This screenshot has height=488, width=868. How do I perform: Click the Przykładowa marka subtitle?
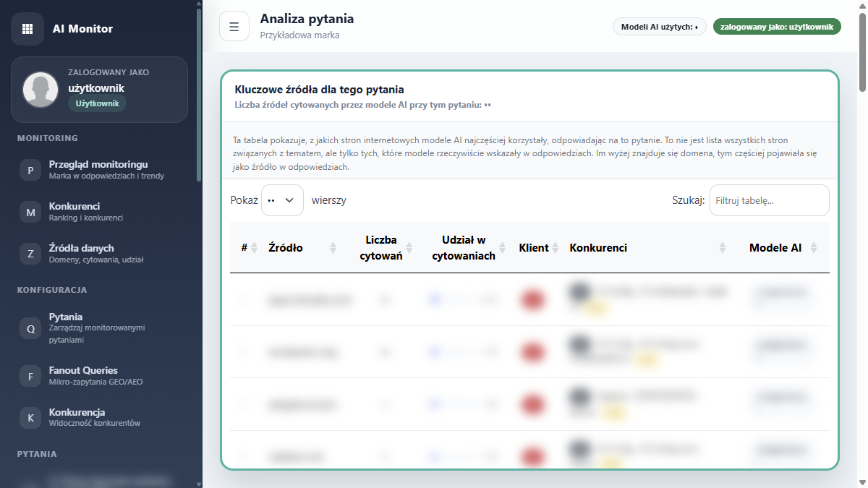pos(299,35)
